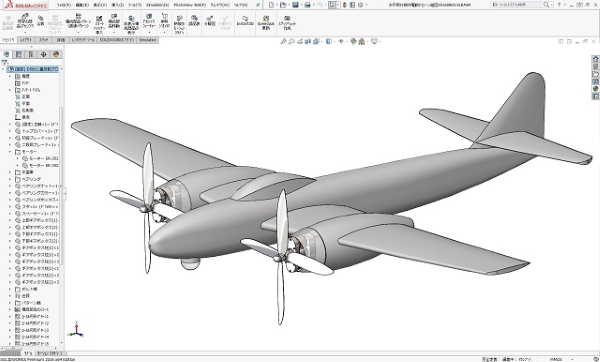Open the dropdown arrow under Assembly Features
The width and height of the screenshot is (600, 362).
(149, 33)
